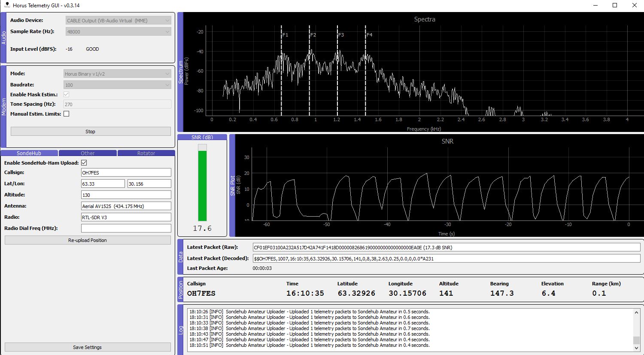
Task: Click the Re-upload Position button
Action: tap(88, 240)
